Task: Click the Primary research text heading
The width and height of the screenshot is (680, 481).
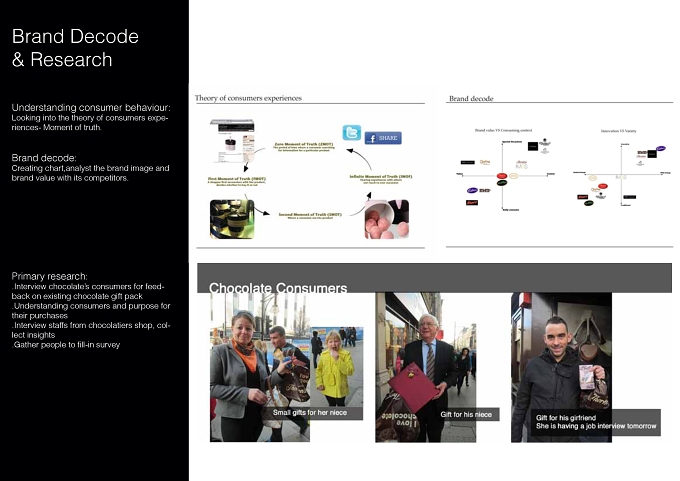Action: click(49, 276)
